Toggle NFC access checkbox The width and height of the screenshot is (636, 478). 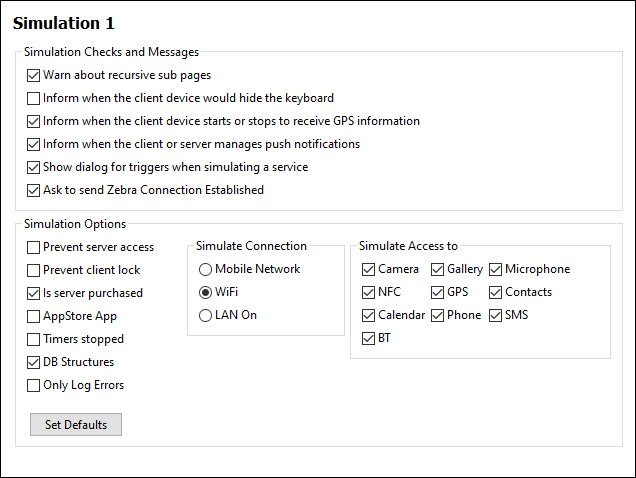tap(369, 292)
